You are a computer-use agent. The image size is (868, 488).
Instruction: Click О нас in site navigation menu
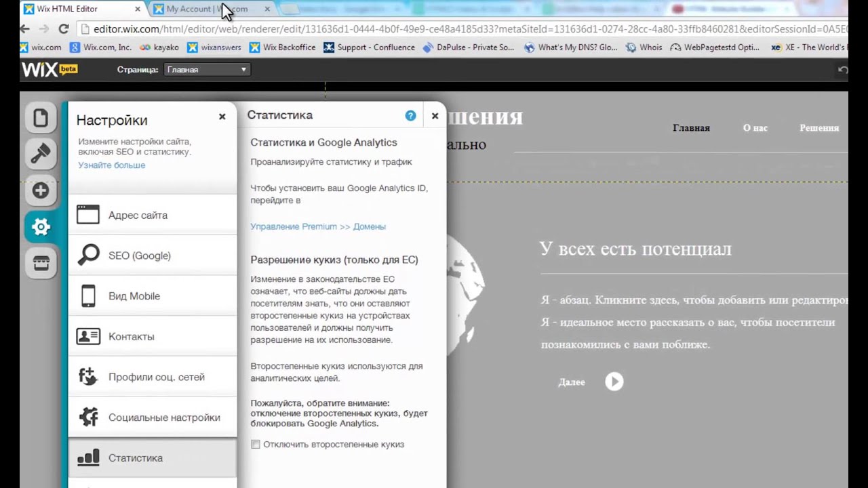coord(755,128)
